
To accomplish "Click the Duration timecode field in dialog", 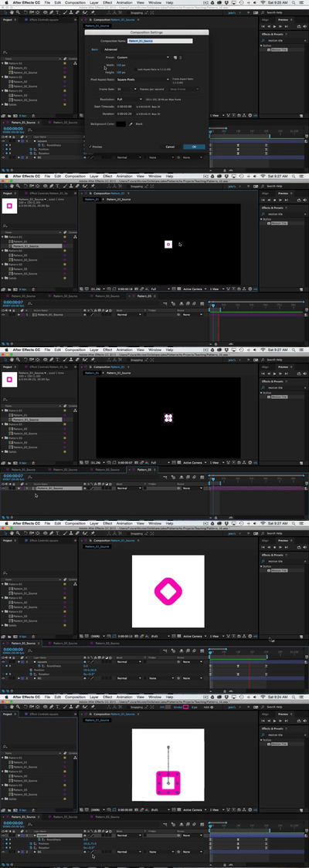I will pyautogui.click(x=123, y=113).
